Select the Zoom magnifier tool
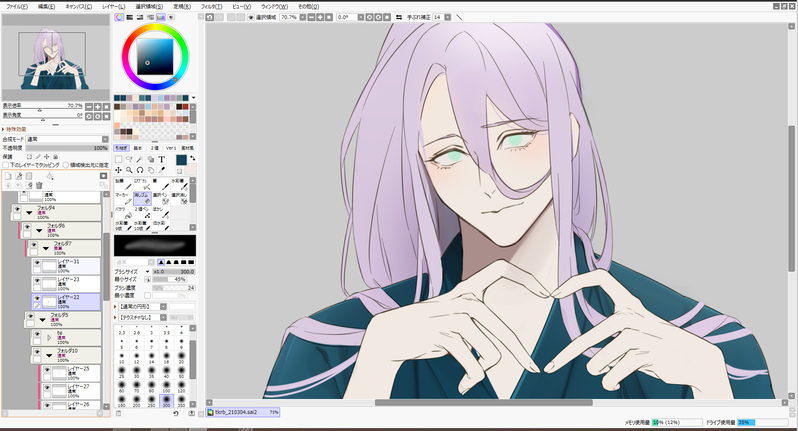The height and width of the screenshot is (431, 798). (x=129, y=170)
